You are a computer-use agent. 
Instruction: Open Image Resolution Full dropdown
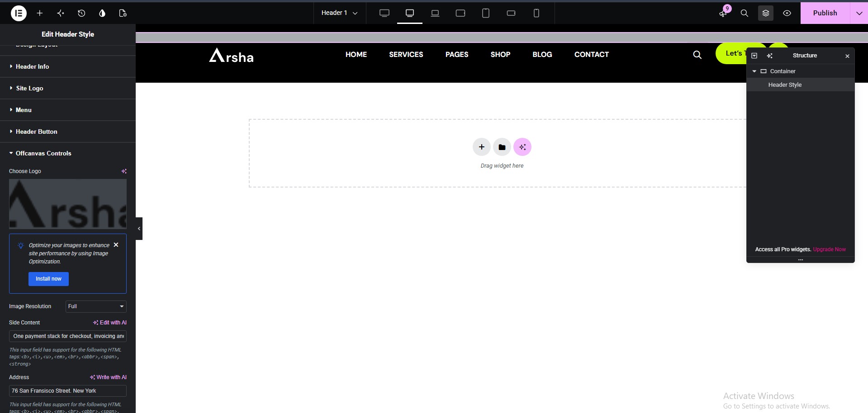click(96, 306)
